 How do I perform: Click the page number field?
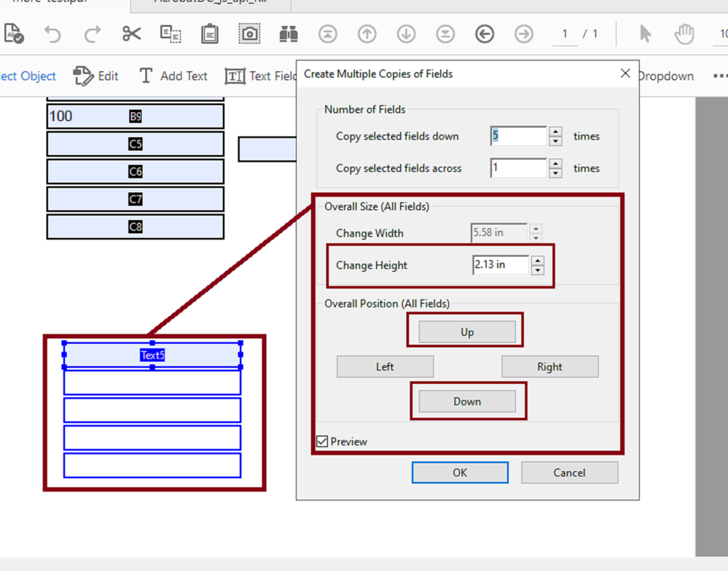565,34
